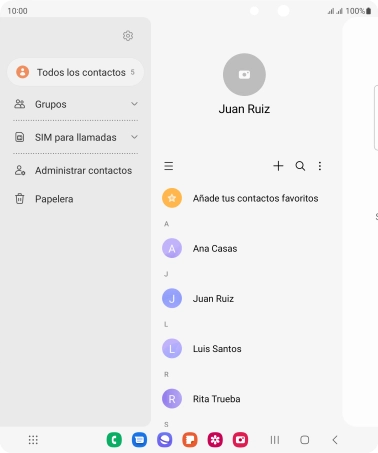Open the contact search magnifier

(300, 166)
